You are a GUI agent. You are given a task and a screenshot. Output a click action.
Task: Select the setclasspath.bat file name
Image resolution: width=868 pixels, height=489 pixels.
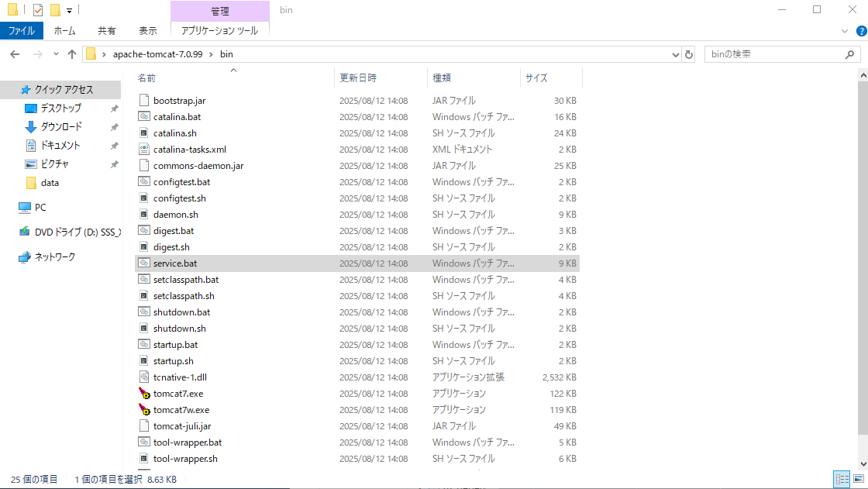click(x=186, y=280)
